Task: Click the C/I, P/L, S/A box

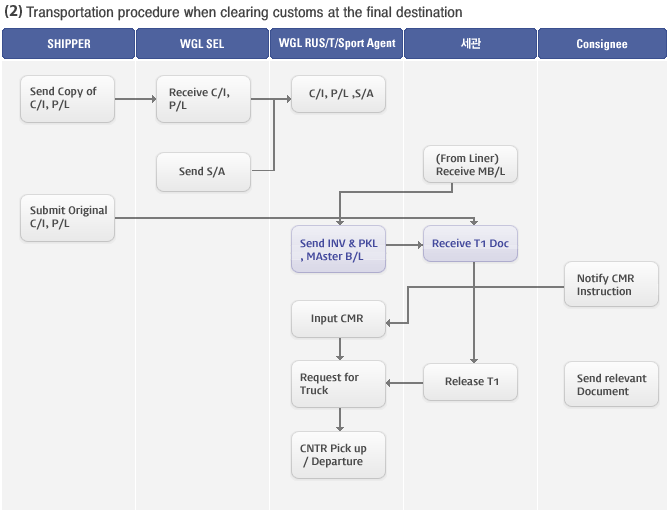Action: pos(338,94)
